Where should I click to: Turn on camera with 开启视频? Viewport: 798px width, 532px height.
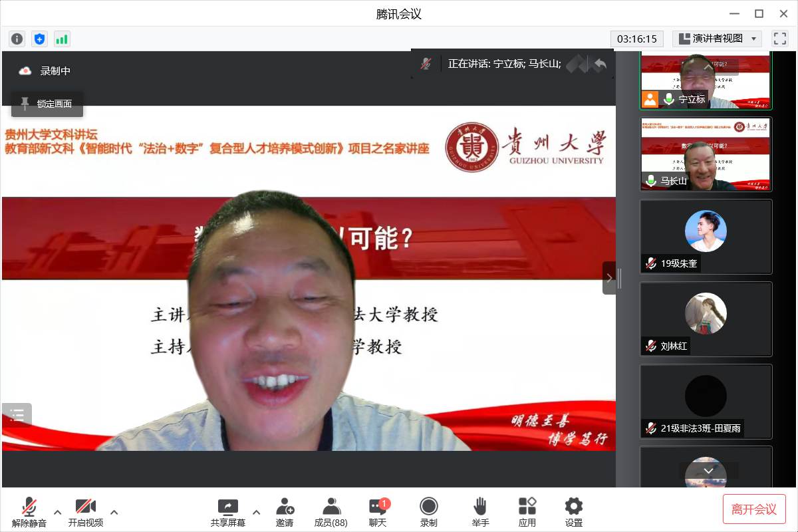86,512
